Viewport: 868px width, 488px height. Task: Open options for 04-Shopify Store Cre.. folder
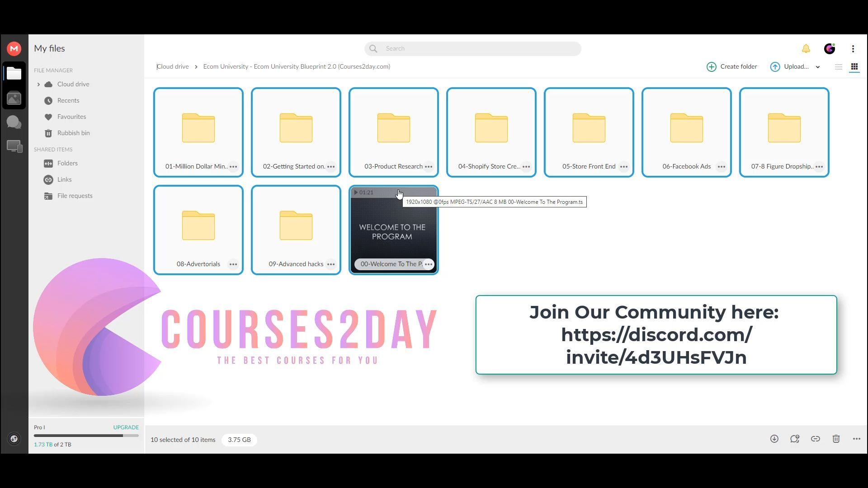point(526,167)
